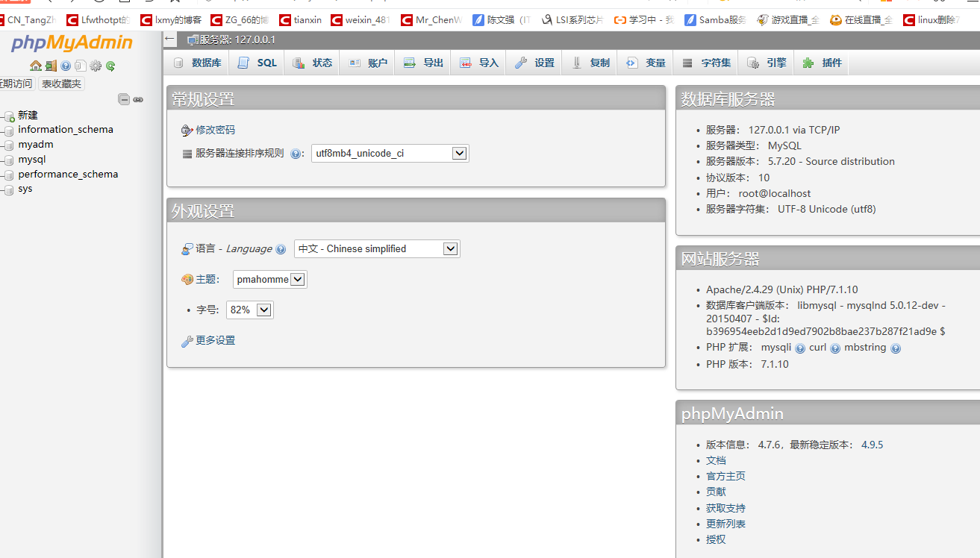Open the 导入 tab
The width and height of the screenshot is (980, 558).
click(x=478, y=63)
